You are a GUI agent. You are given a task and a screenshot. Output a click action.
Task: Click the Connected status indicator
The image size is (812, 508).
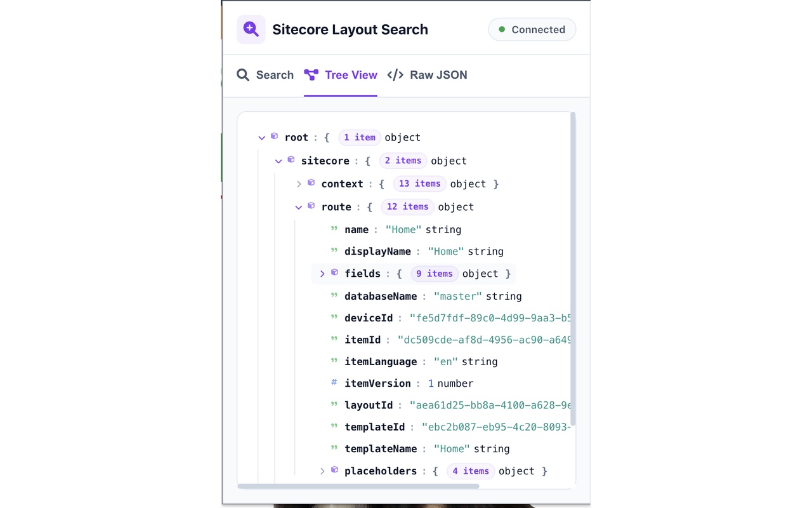(532, 29)
